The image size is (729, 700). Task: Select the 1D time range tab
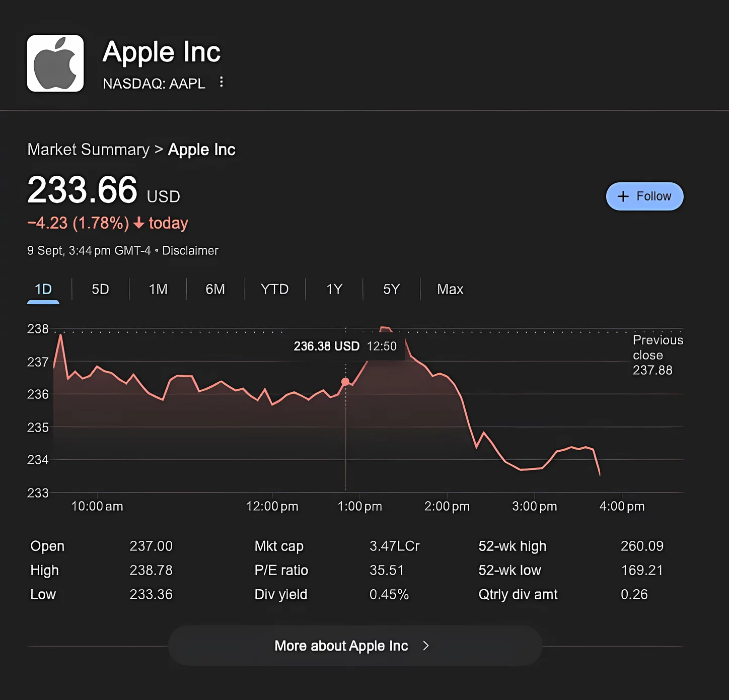coord(43,289)
